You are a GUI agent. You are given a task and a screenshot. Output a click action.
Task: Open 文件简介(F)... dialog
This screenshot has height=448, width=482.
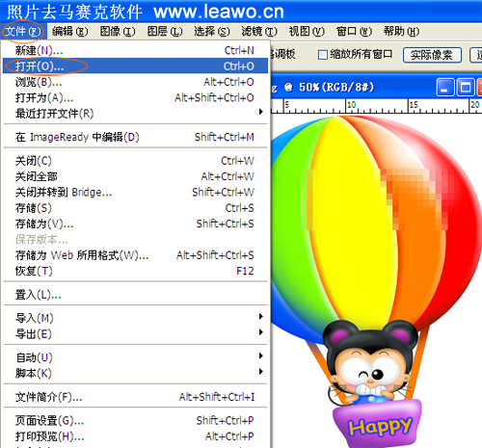click(x=135, y=397)
